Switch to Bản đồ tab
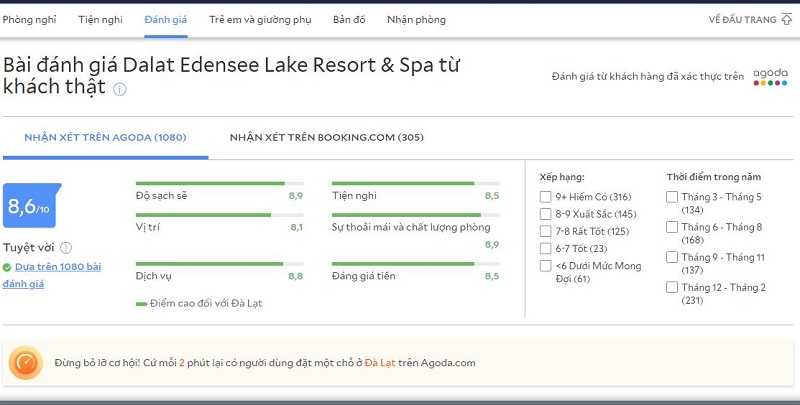 point(349,20)
